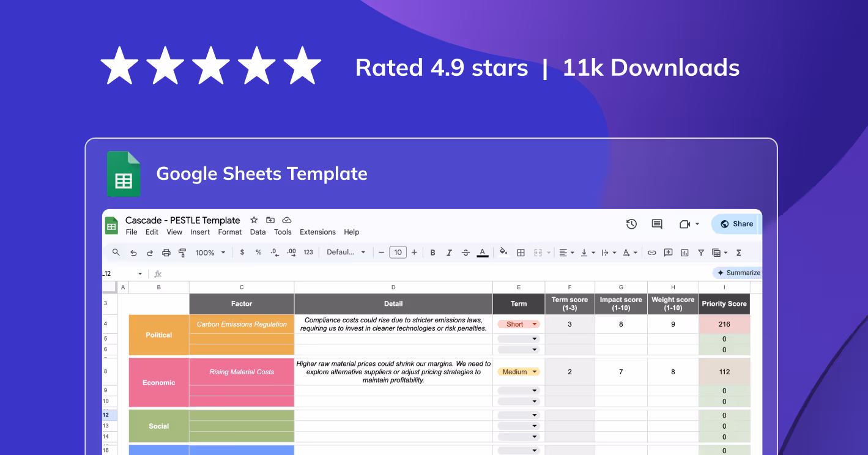Open the Data menu
The width and height of the screenshot is (868, 455).
click(x=258, y=232)
